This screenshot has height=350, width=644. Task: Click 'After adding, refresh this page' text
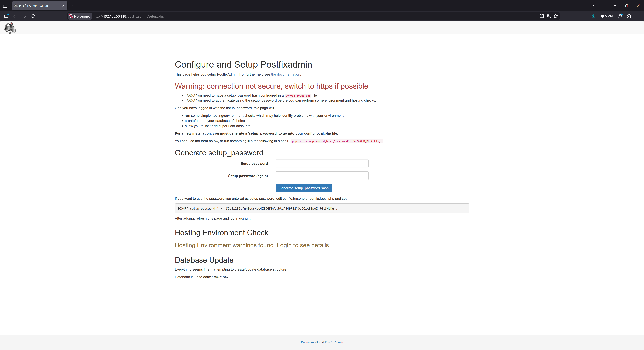213,218
